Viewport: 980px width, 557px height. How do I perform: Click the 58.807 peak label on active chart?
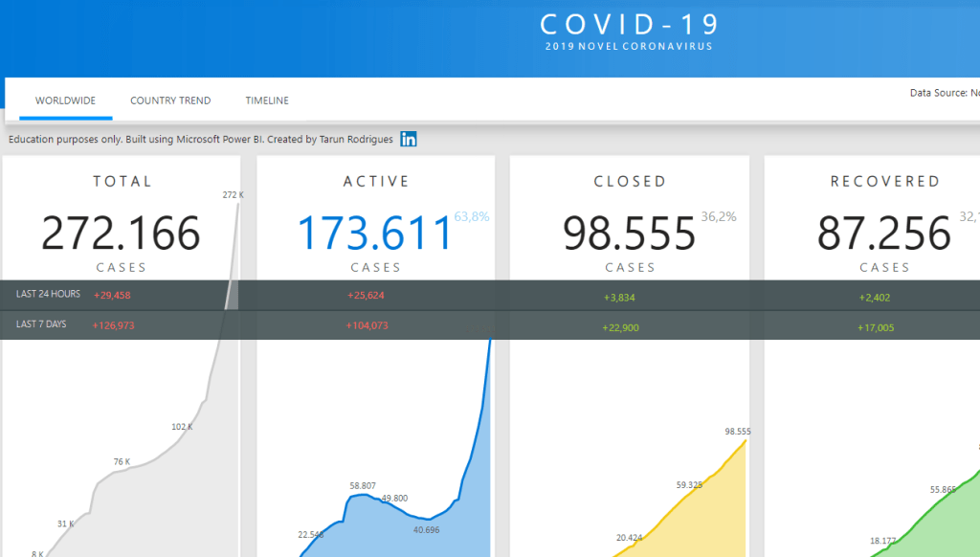point(363,486)
